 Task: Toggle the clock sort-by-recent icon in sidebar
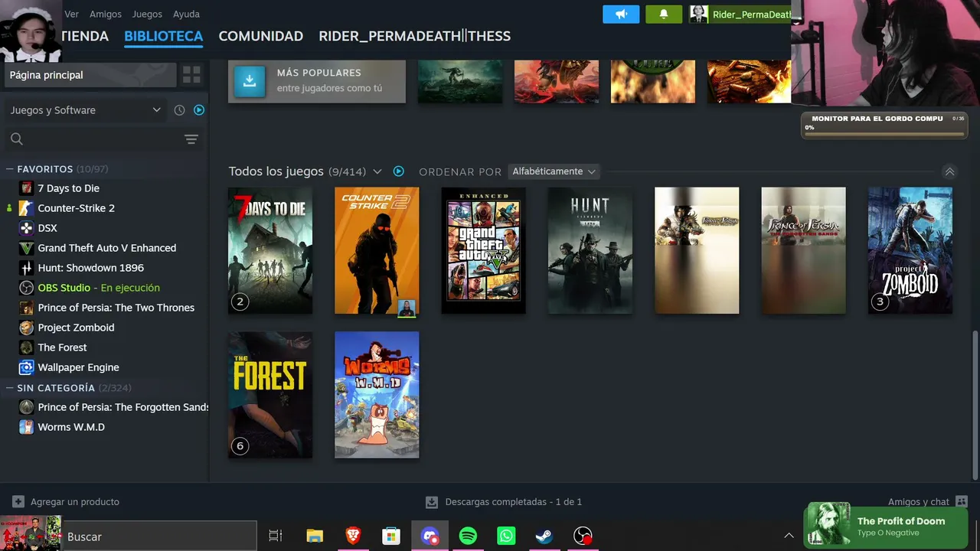179,110
